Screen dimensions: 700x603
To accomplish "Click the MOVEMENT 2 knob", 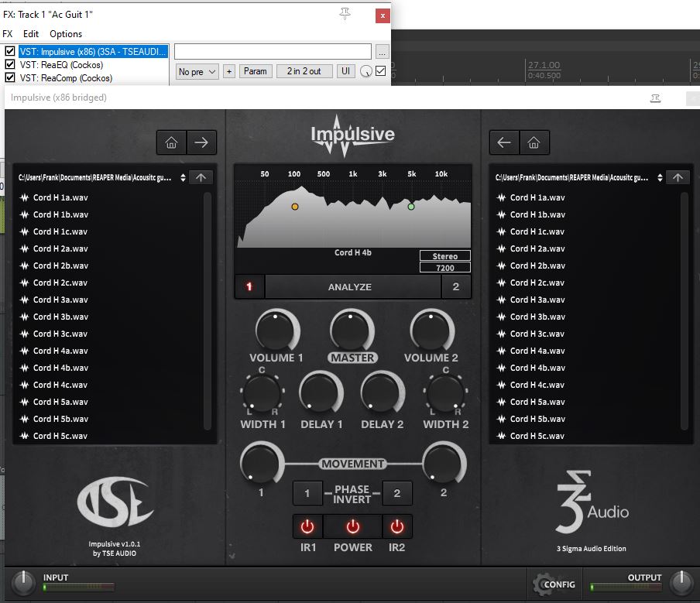I will tap(444, 464).
